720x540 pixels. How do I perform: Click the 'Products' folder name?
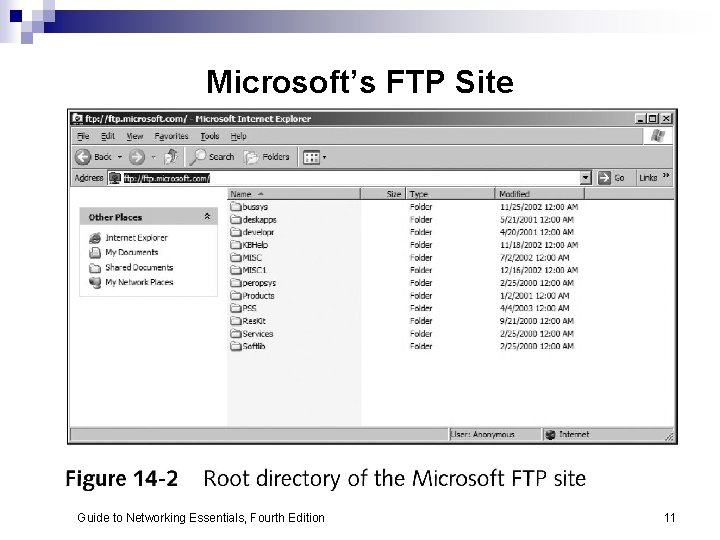click(x=258, y=296)
